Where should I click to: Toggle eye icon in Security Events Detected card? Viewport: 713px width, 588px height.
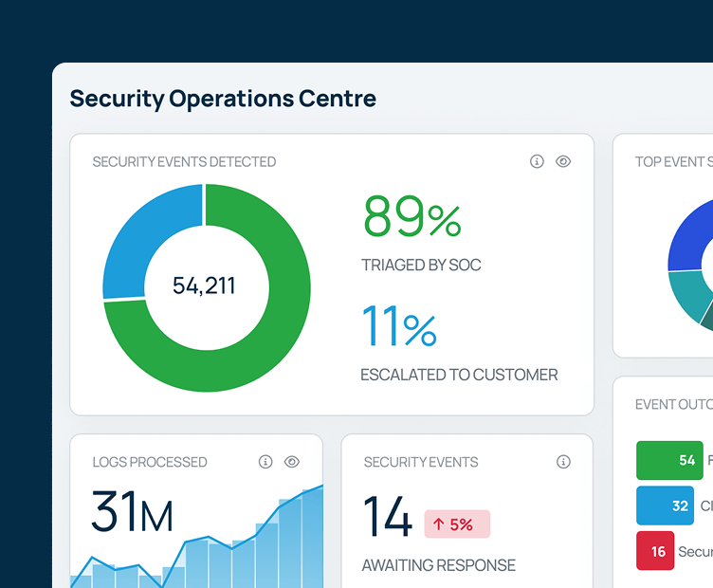click(x=563, y=162)
